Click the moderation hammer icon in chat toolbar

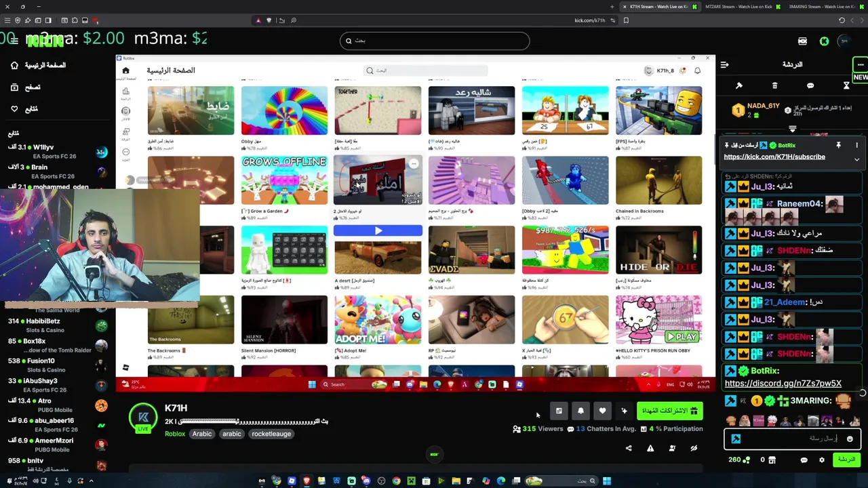click(x=739, y=86)
